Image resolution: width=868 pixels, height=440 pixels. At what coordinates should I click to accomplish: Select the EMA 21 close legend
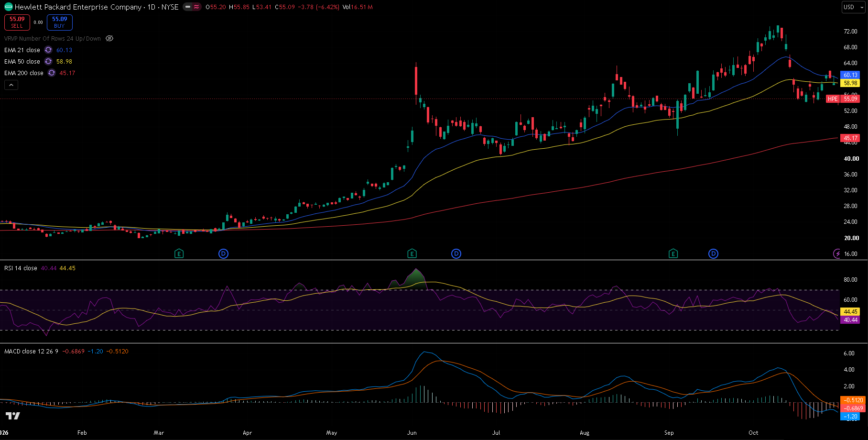[x=22, y=50]
